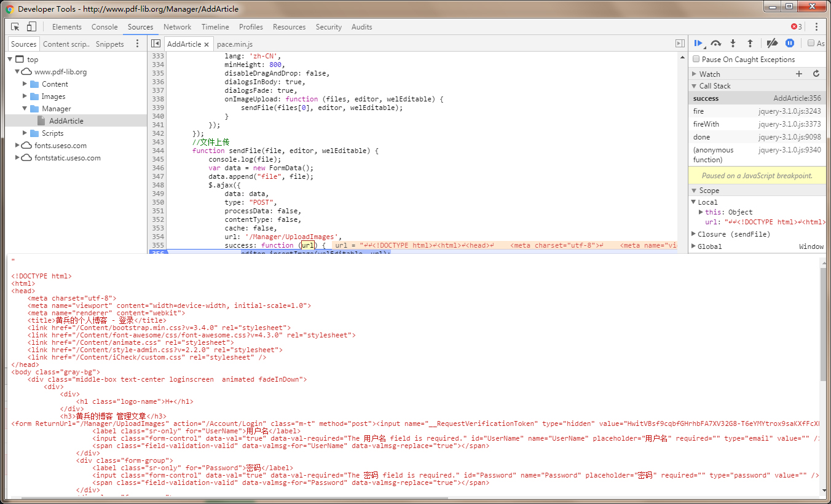The height and width of the screenshot is (504, 831).
Task: Step out of current function
Action: point(750,43)
